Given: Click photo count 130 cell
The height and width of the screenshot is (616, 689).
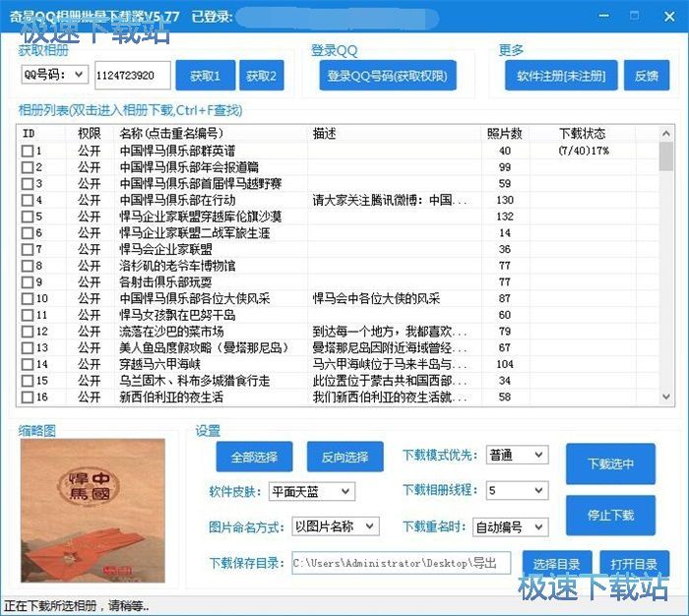Looking at the screenshot, I should point(505,201).
